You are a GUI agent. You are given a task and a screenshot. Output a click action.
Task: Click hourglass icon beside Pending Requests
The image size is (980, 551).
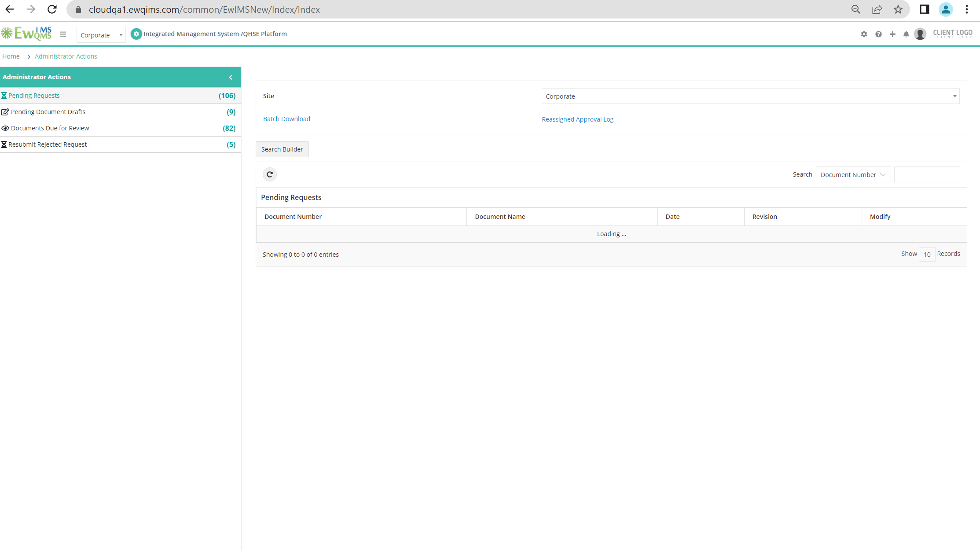click(x=4, y=96)
